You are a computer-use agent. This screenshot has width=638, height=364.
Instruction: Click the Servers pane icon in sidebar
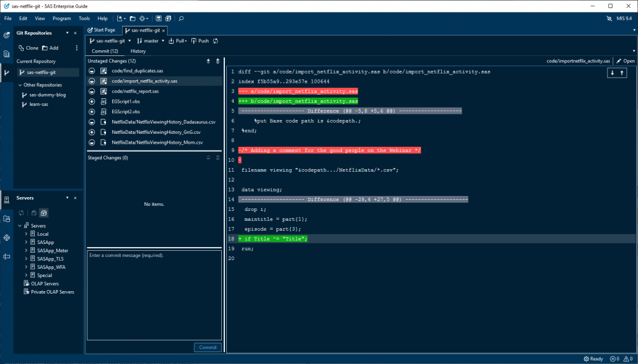click(x=6, y=200)
